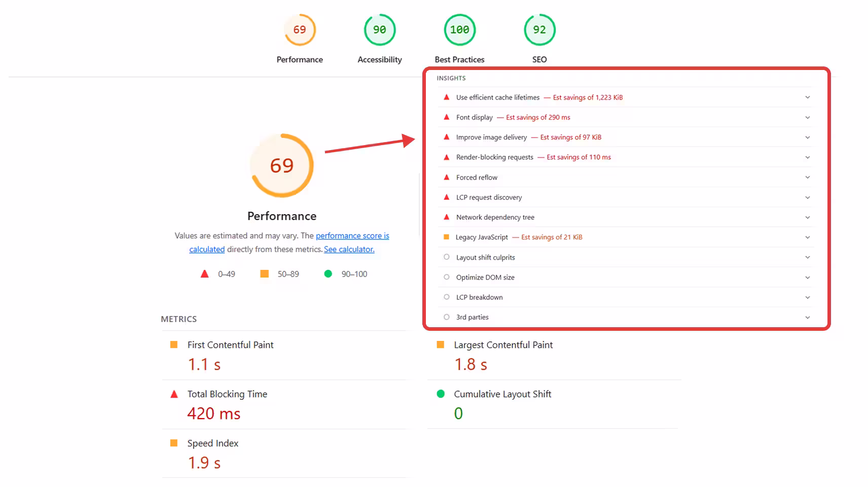
Task: Jump to the SEO category label
Action: [x=539, y=59]
